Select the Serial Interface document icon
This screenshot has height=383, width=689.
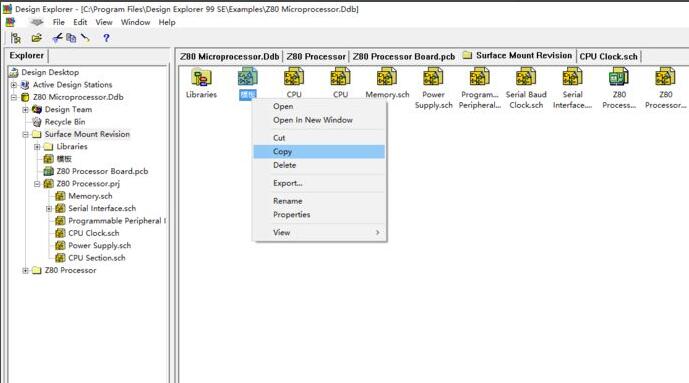[573, 77]
